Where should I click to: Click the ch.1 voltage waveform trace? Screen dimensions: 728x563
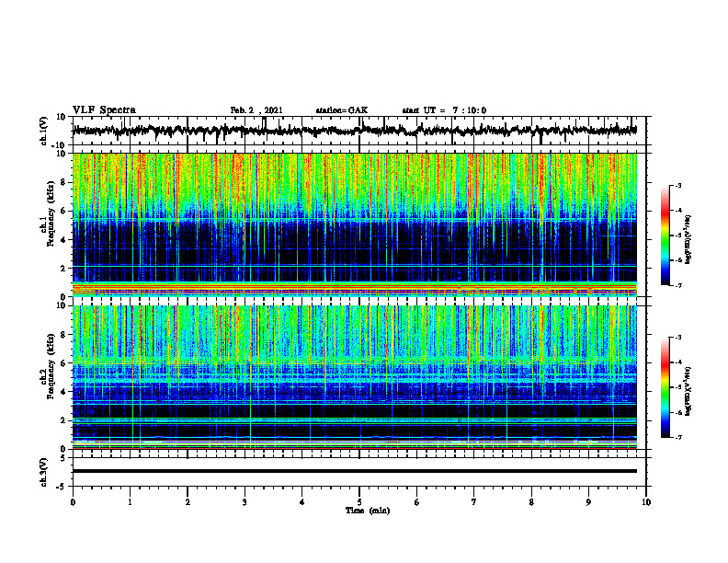[354, 131]
